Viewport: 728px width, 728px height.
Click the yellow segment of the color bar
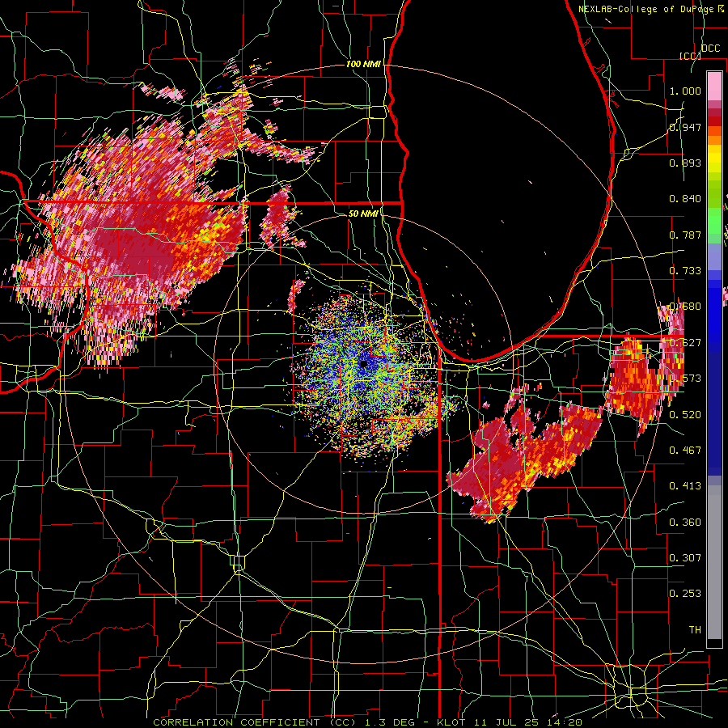714,159
